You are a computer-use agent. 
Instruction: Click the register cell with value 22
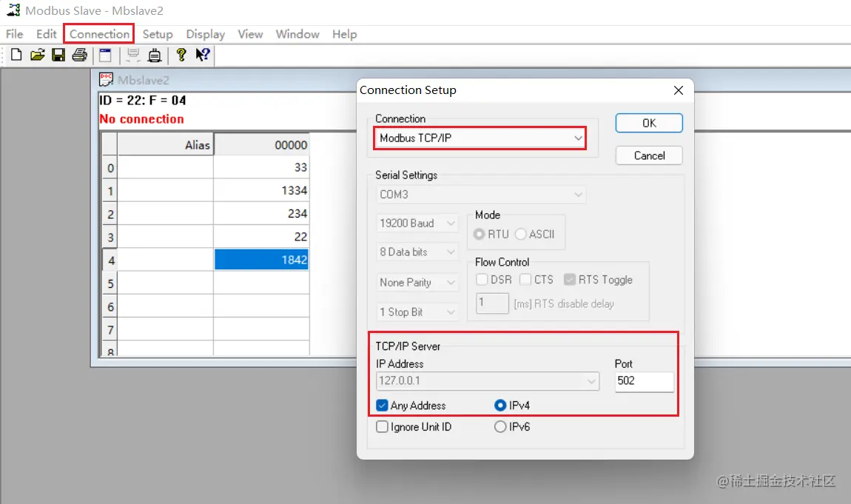(x=262, y=237)
